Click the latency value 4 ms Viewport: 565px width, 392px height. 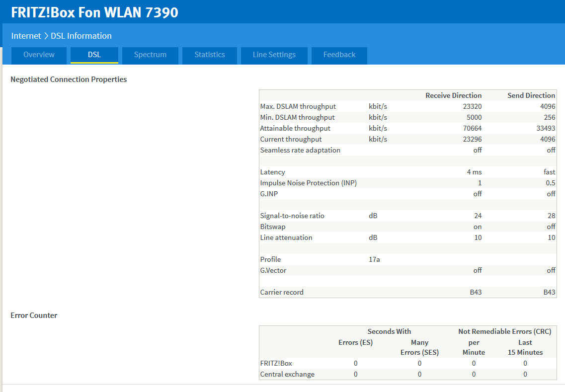474,172
